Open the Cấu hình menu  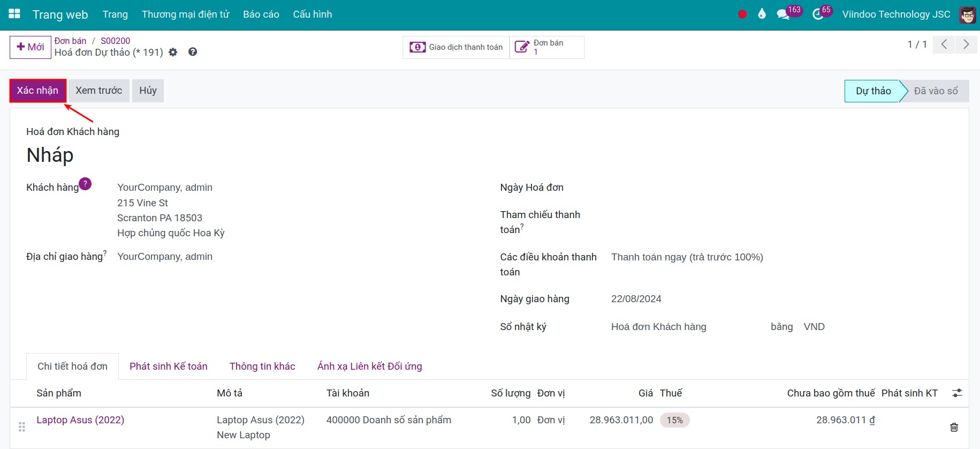coord(313,14)
